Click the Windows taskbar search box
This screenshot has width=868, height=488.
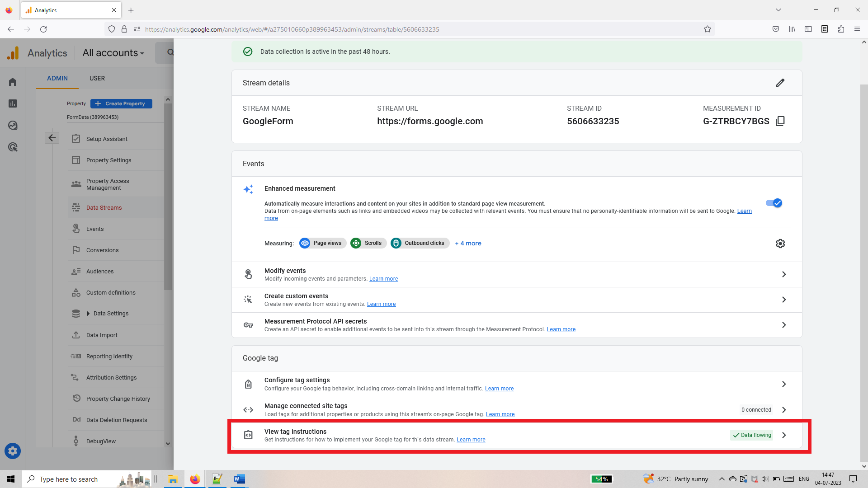86,479
